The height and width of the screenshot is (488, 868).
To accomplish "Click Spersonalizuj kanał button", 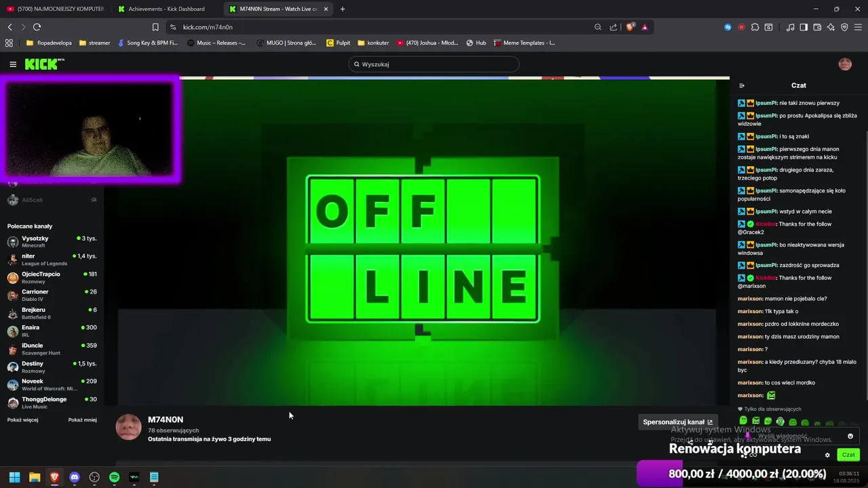I will click(x=677, y=422).
